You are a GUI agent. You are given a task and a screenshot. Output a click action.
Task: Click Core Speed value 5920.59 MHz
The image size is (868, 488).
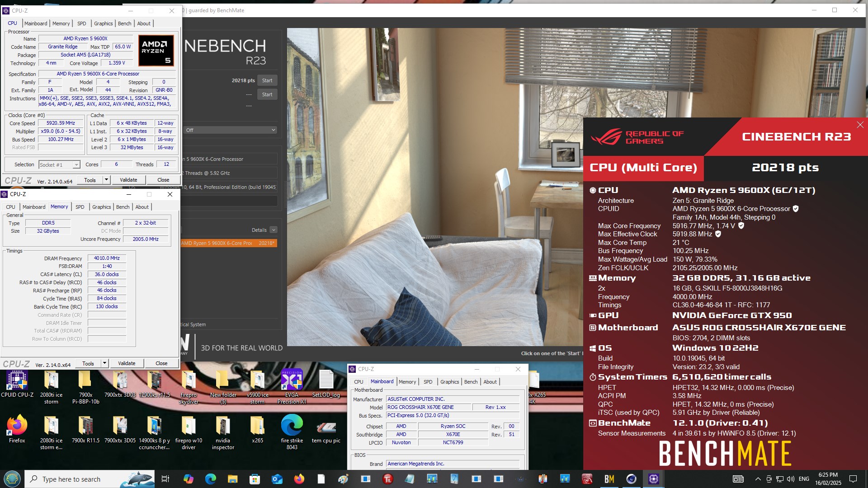pos(61,123)
